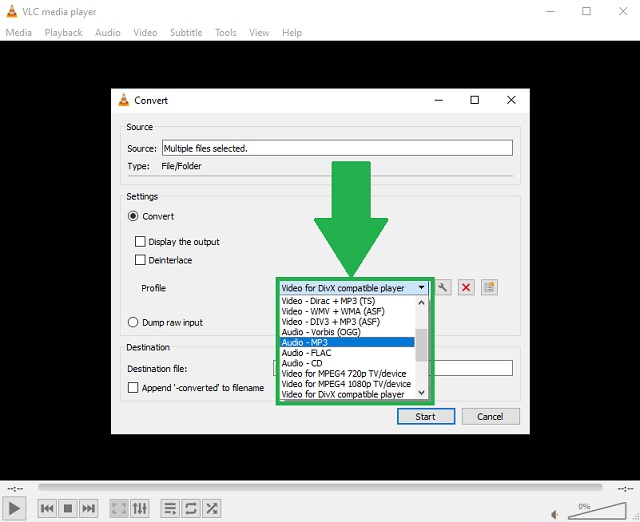
Task: Pick Video - WMV + WMA (ASF)
Action: pyautogui.click(x=347, y=311)
